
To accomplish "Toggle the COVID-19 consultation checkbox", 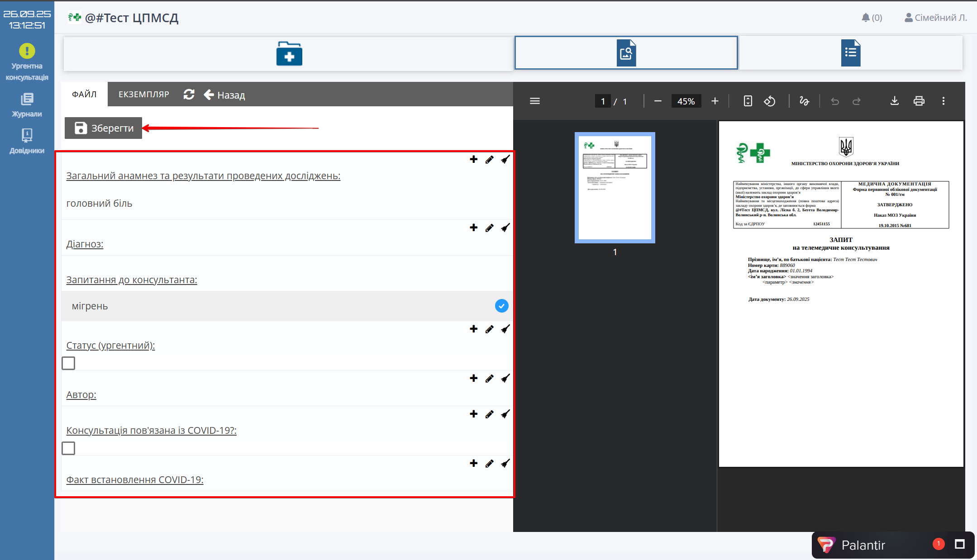I will (68, 448).
